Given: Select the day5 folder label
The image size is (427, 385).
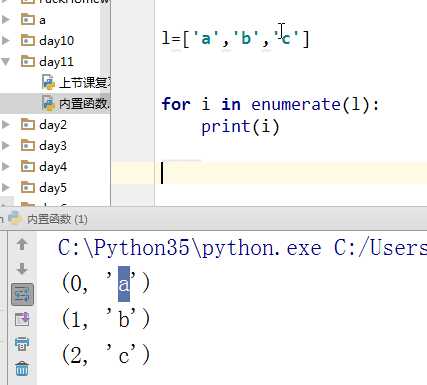Looking at the screenshot, I should 53,188.
